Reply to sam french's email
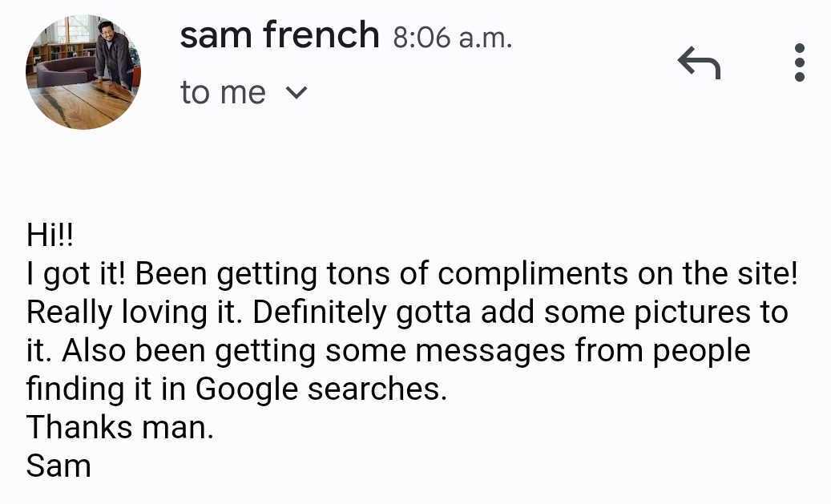The image size is (831, 504). [x=699, y=62]
